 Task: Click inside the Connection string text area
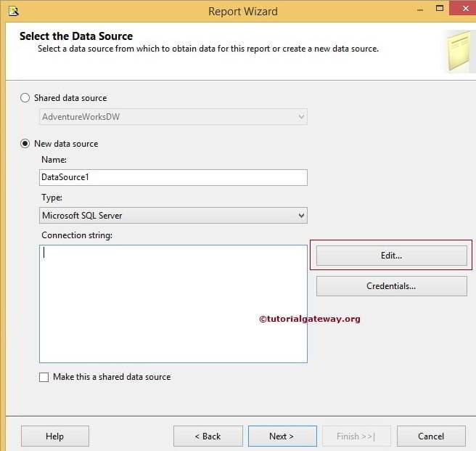tap(173, 304)
